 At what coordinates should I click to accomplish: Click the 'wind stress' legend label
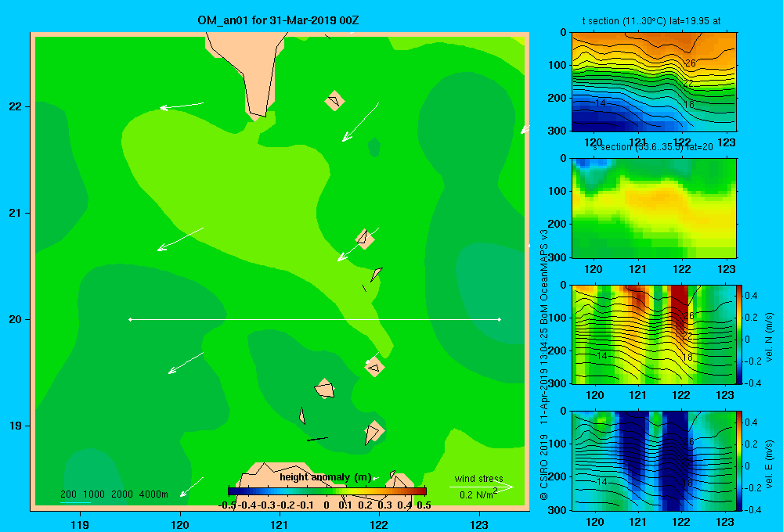[x=479, y=478]
